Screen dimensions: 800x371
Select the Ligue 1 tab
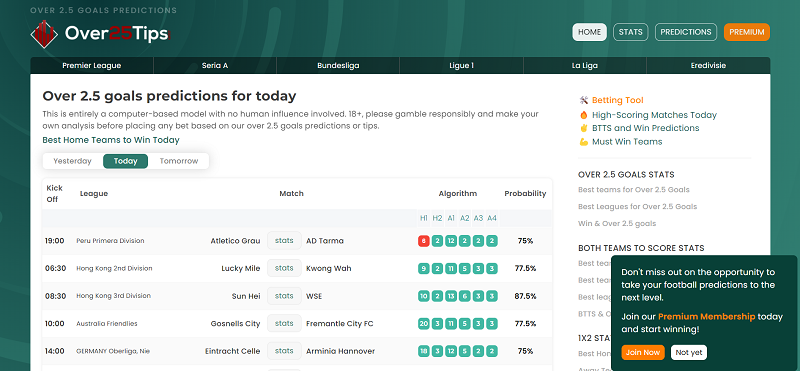point(461,65)
